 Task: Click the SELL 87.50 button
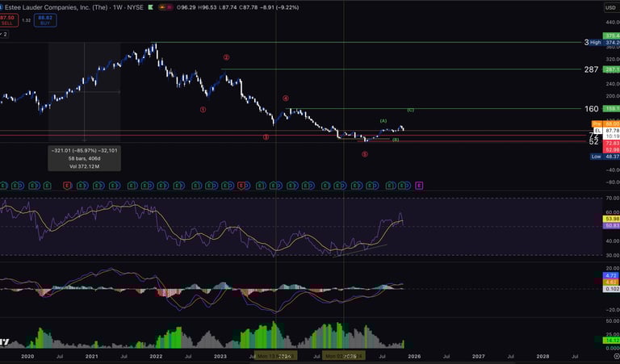[7, 20]
